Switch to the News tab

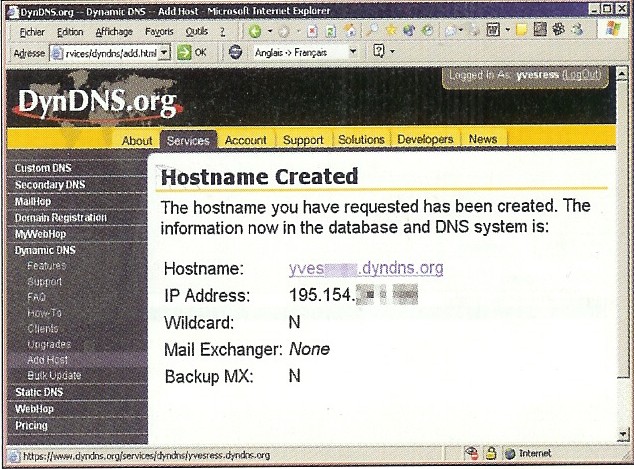click(483, 139)
